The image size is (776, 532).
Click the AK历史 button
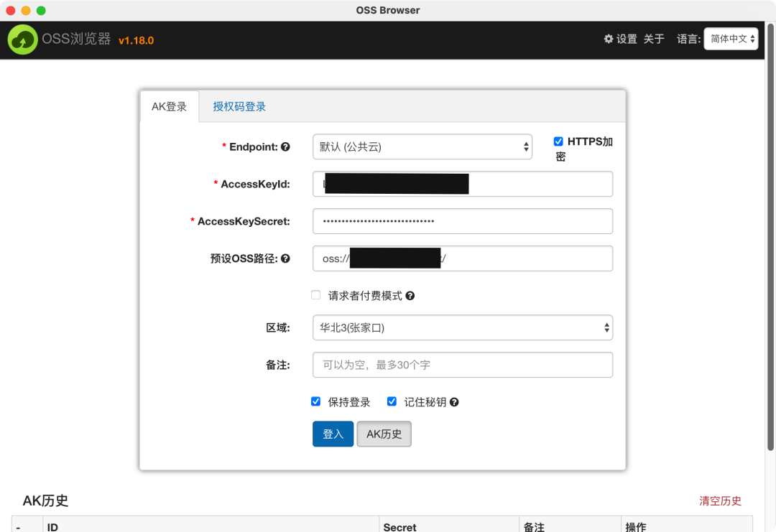(x=384, y=434)
